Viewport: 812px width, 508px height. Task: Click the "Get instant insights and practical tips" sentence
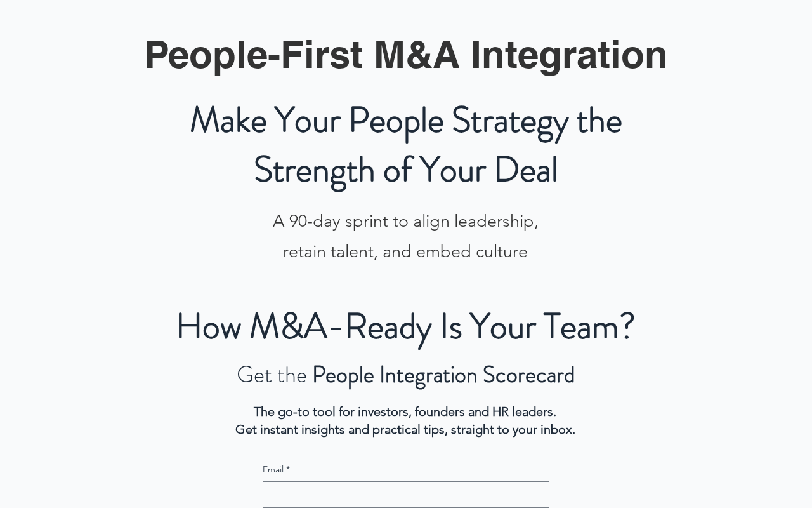click(x=405, y=430)
